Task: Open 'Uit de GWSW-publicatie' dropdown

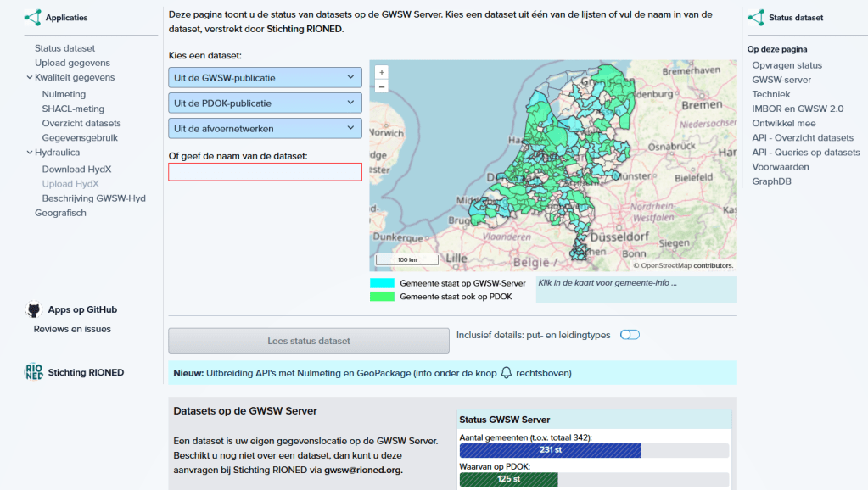Action: (265, 78)
